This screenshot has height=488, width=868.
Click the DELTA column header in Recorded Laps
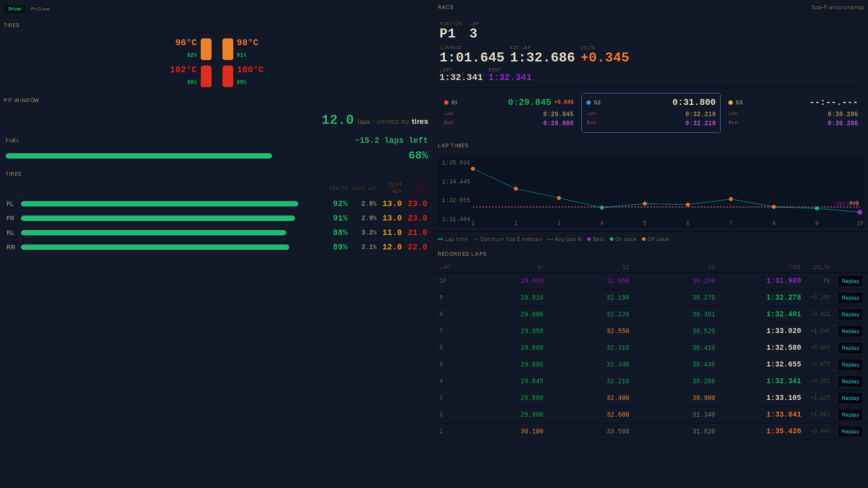821,267
